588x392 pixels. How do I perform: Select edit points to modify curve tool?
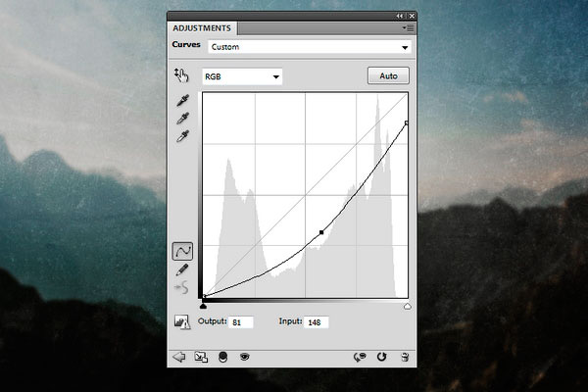click(x=182, y=251)
